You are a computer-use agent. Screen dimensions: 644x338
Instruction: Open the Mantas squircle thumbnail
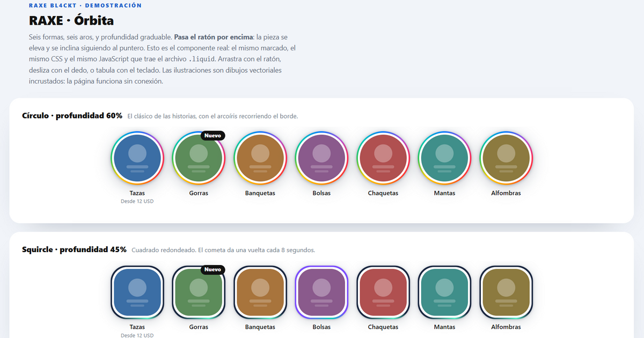(444, 292)
